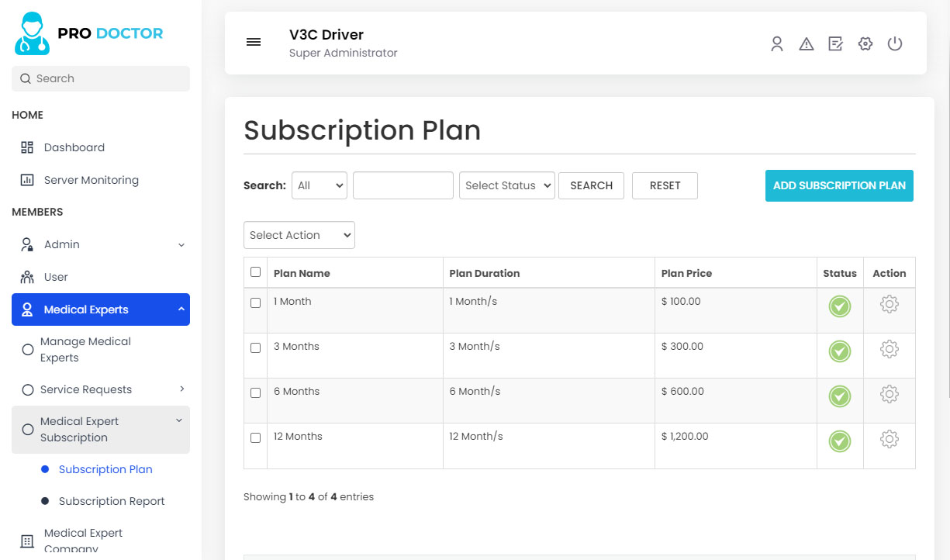Viewport: 950px width, 560px height.
Task: Check the checkbox for the 3 Months plan
Action: [x=255, y=347]
